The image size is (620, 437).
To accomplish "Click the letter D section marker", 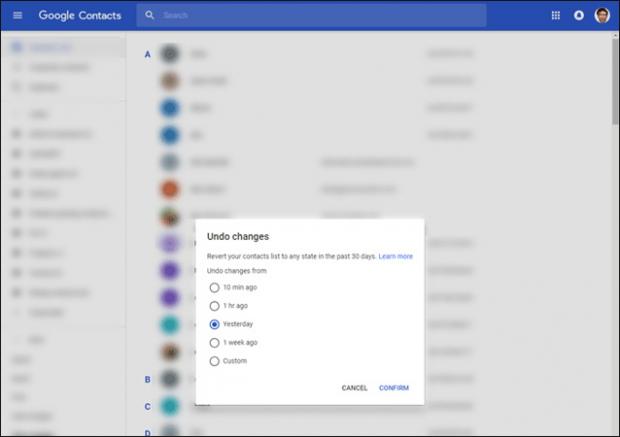I will (x=147, y=432).
